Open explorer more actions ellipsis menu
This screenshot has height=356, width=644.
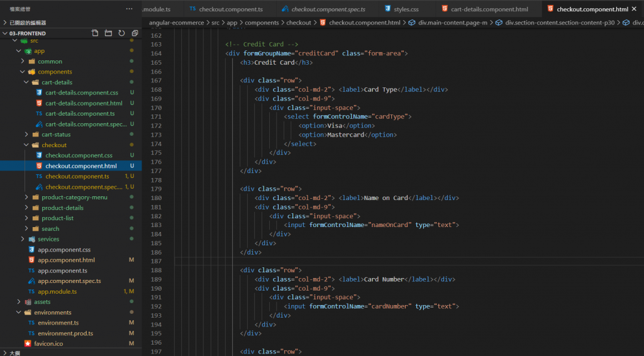click(x=130, y=9)
